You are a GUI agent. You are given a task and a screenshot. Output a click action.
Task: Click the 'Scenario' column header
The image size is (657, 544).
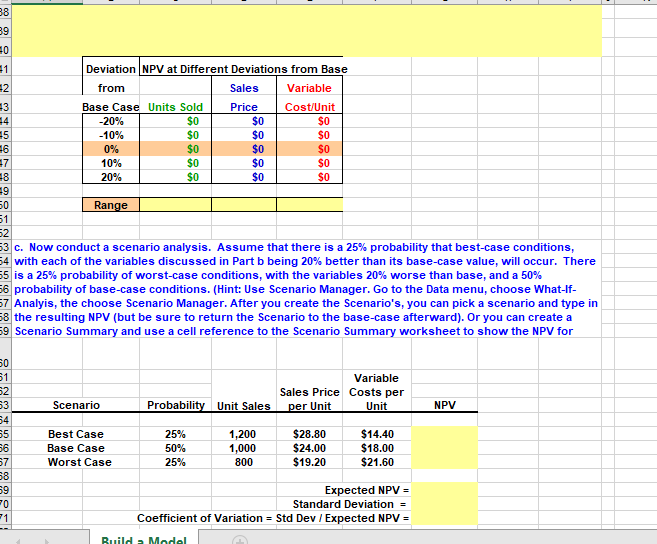76,405
